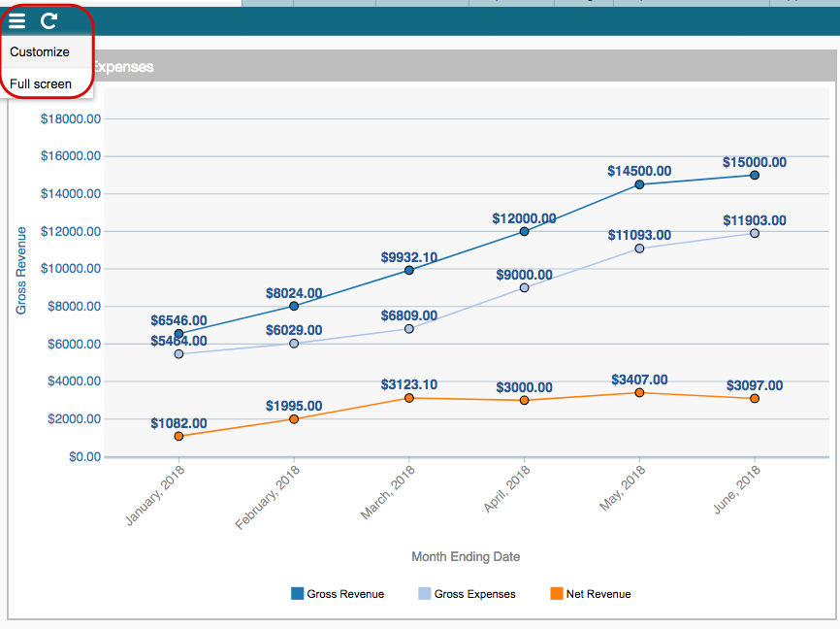Viewport: 840px width, 629px height.
Task: Click the $9000.00 April Gross Expenses point
Action: [x=525, y=287]
